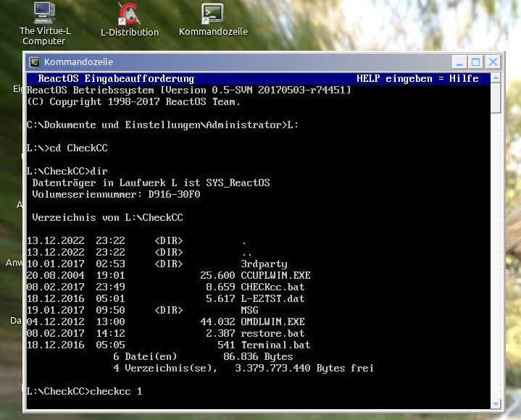Click the 'ReactOS Eingabeaufforderung' header text
This screenshot has height=420, width=521.
click(116, 79)
